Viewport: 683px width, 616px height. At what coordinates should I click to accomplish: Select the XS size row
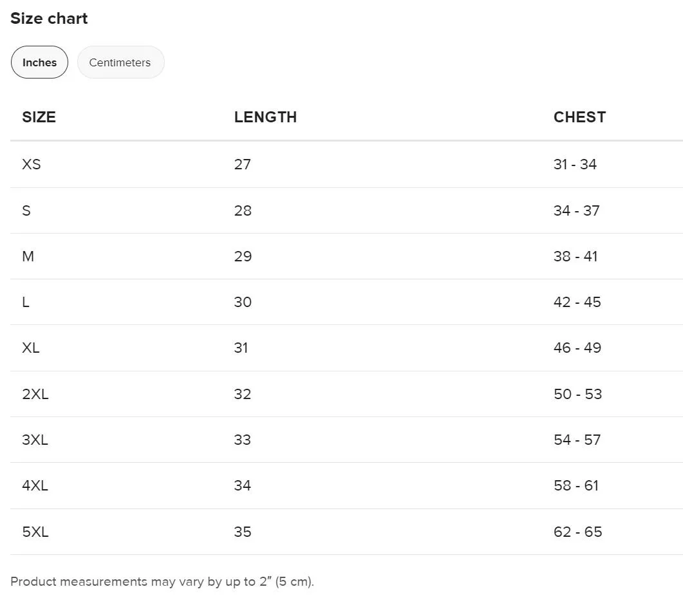click(346, 164)
